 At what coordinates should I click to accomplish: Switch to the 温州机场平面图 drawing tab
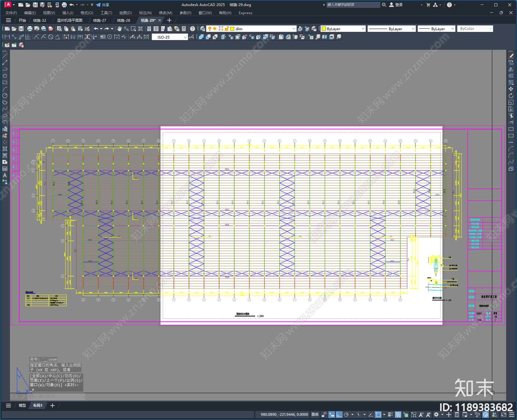(x=69, y=20)
